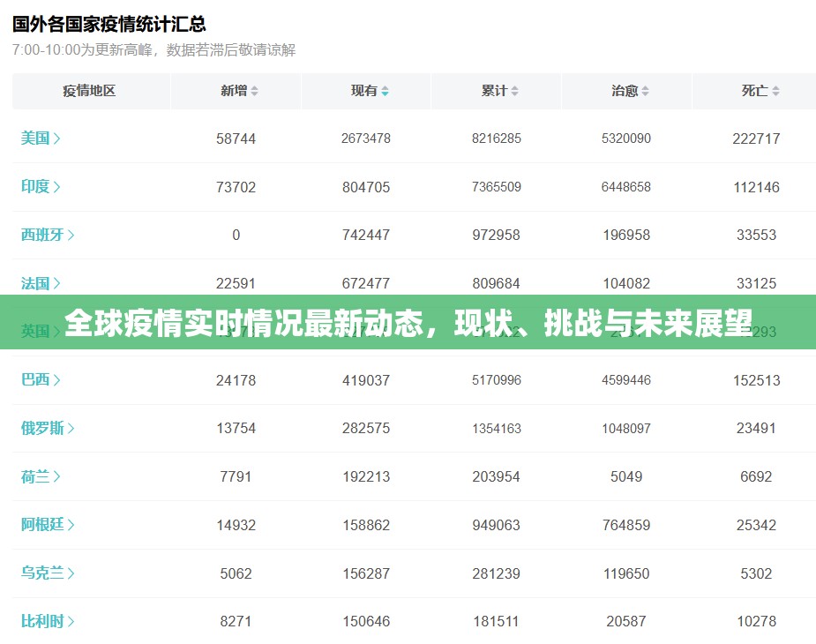Click the green article title banner

click(408, 323)
